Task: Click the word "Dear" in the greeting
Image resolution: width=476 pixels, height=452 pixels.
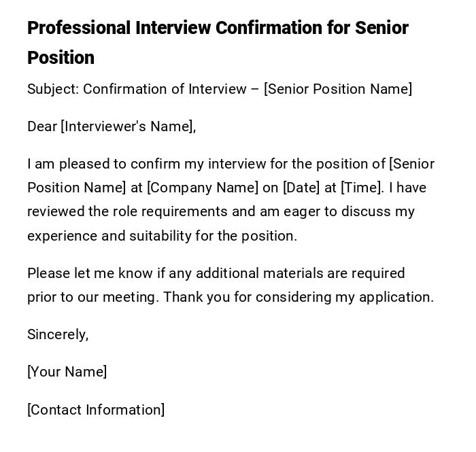Action: [x=42, y=126]
